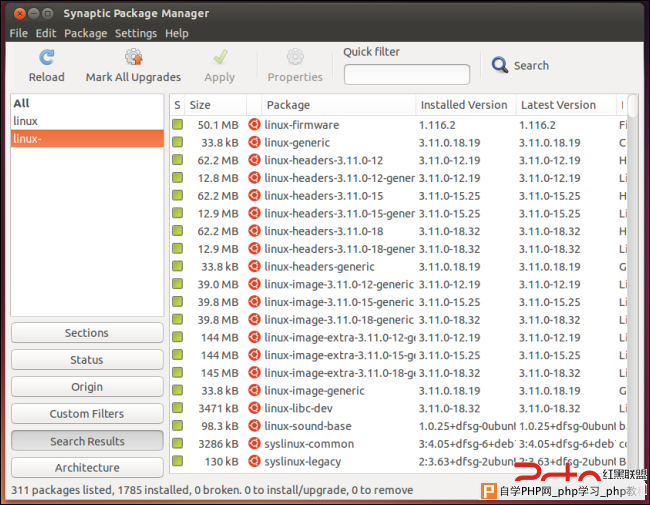
Task: Toggle status box for linux-image-3.11.0-15-generic
Action: pos(177,301)
